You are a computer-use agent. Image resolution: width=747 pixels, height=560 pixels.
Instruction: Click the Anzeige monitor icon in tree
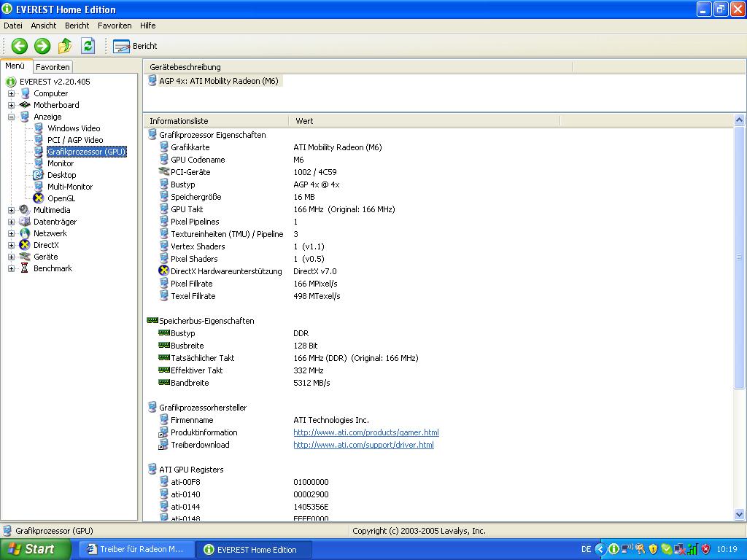click(x=25, y=117)
